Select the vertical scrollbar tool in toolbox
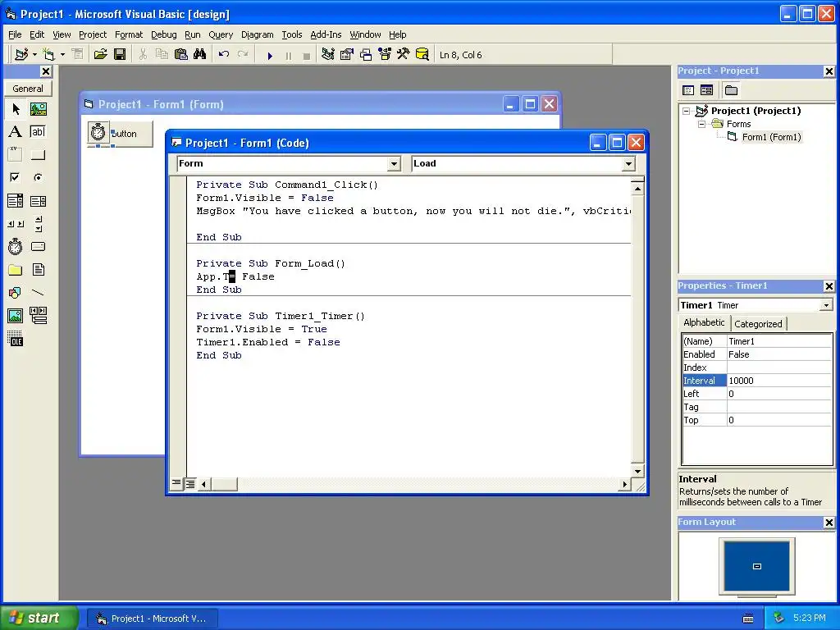Viewport: 840px width, 630px height. coord(38,224)
